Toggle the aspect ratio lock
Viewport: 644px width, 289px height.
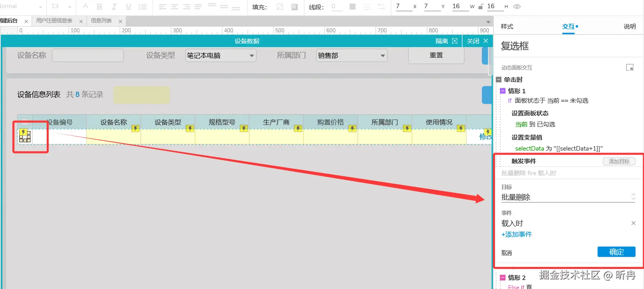[x=481, y=7]
